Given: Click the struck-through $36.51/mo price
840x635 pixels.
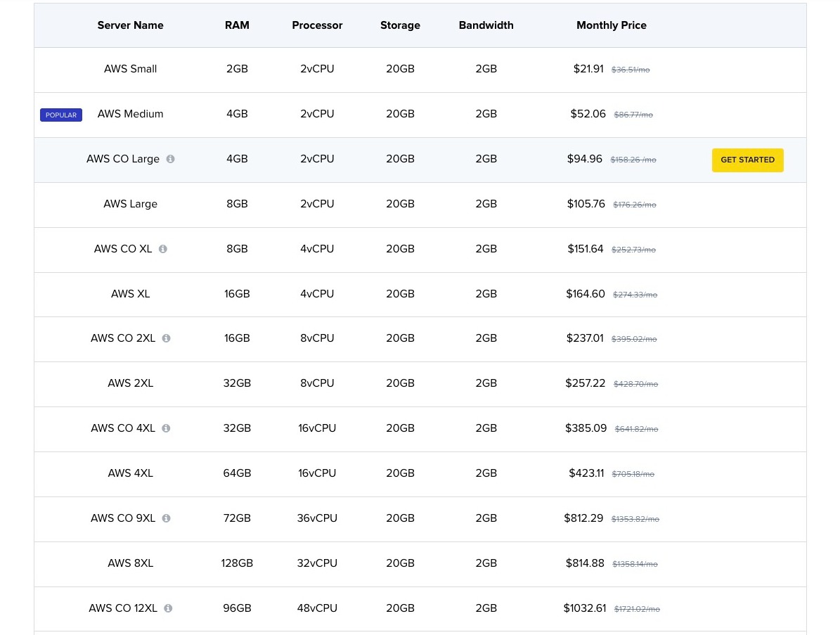Looking at the screenshot, I should point(631,70).
